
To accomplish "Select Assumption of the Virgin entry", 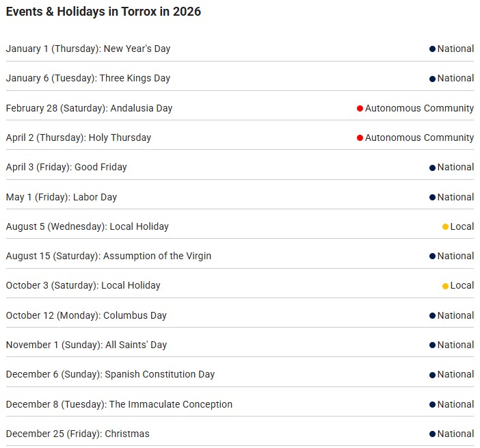I will point(108,256).
